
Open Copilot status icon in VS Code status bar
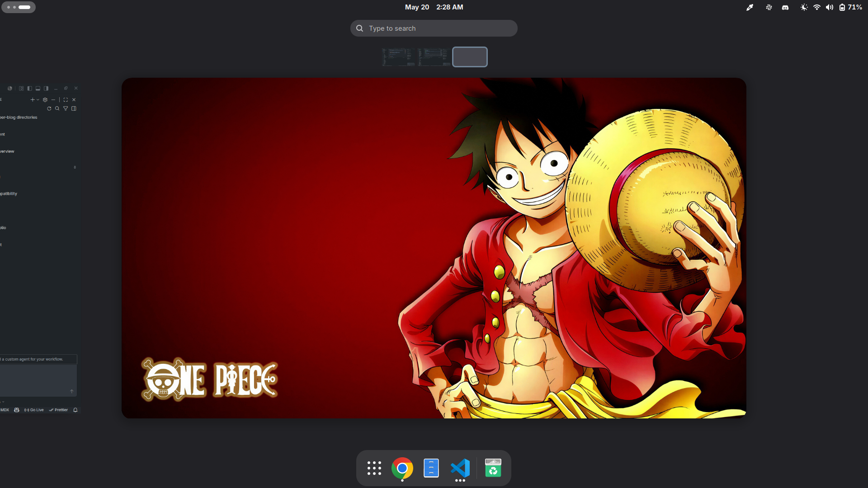tap(17, 410)
